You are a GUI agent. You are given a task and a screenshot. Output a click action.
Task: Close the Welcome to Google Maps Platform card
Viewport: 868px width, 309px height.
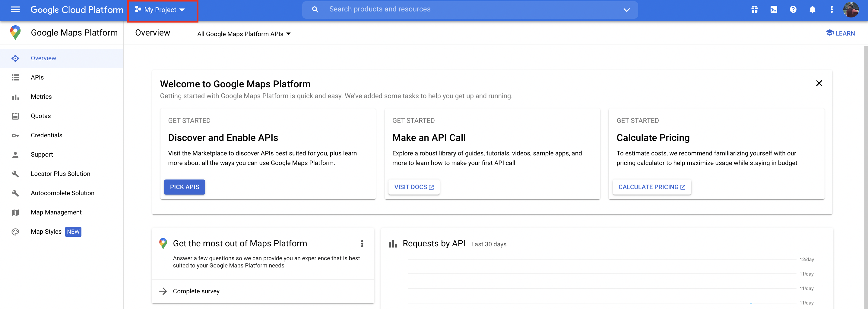819,83
